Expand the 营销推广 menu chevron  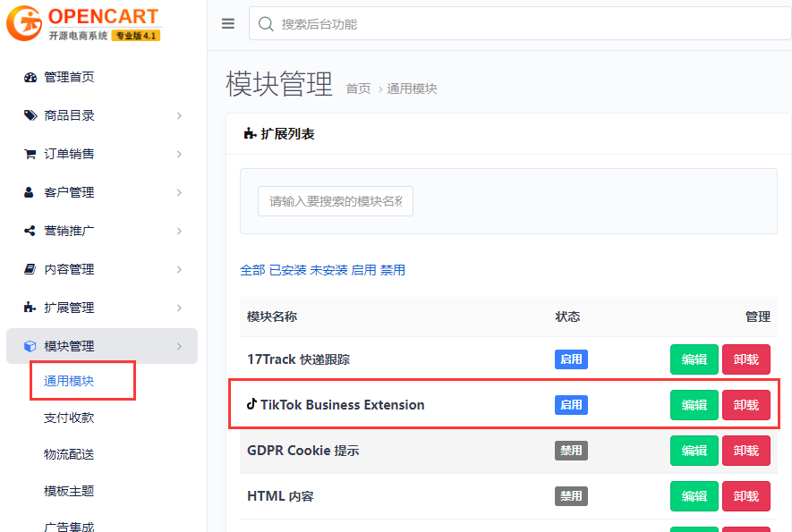coord(179,231)
